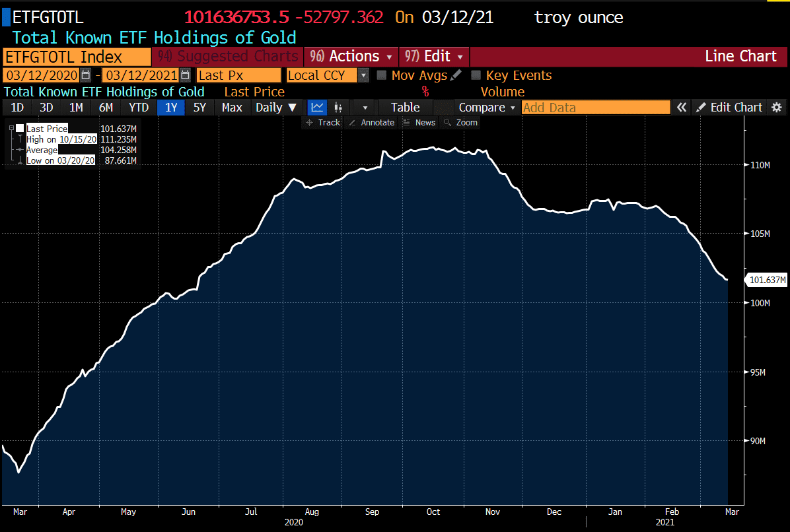This screenshot has height=532, width=790.
Task: Click the Last Price column label
Action: (x=254, y=92)
